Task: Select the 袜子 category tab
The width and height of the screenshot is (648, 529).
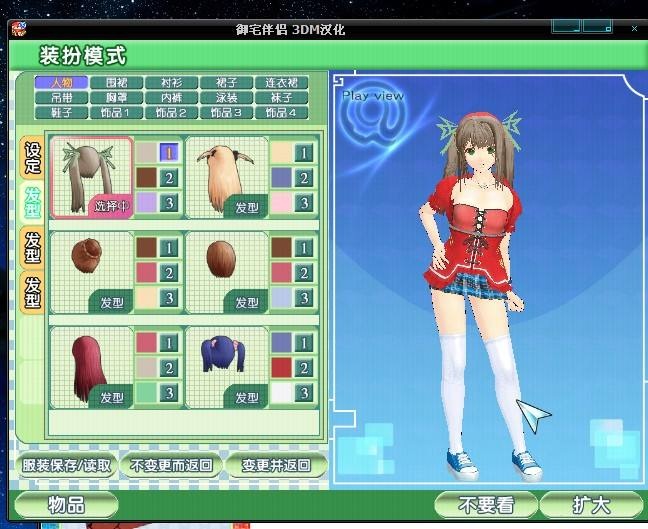Action: pos(281,98)
